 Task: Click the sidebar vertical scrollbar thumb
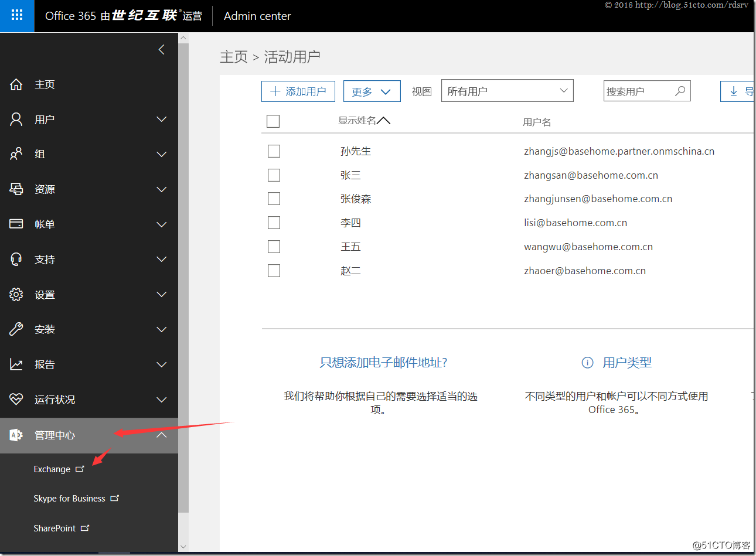(183, 278)
